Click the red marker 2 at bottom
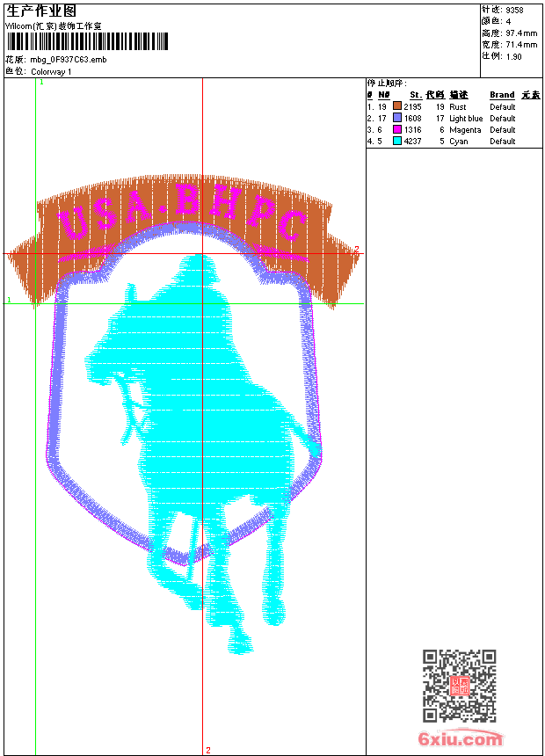 click(207, 750)
